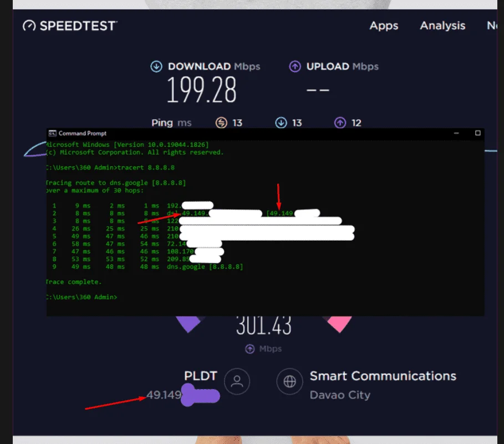504x444 pixels.
Task: Click the Speedtest logo
Action: [70, 25]
